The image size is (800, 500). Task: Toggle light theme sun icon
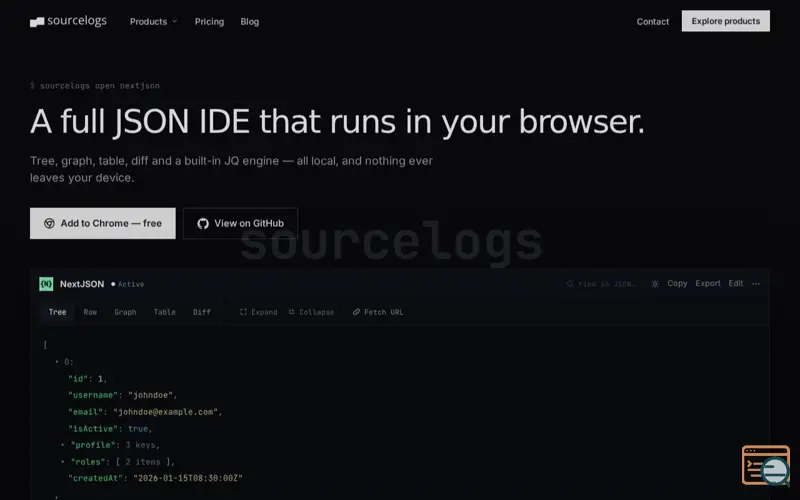(x=655, y=284)
